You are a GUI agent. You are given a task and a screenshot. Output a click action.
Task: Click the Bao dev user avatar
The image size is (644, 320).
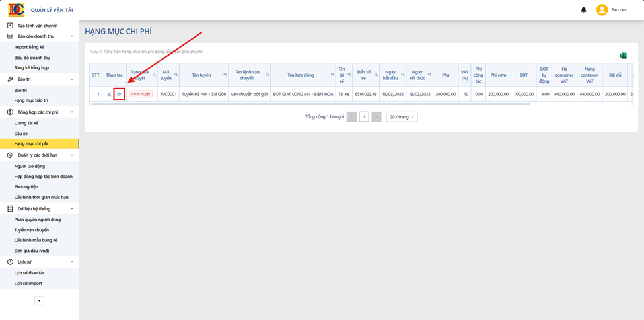pyautogui.click(x=602, y=10)
